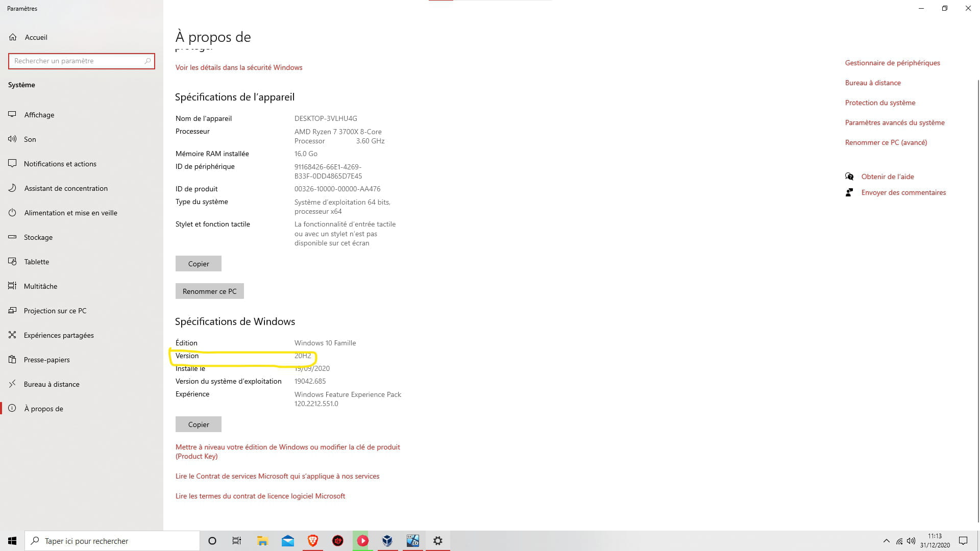This screenshot has width=980, height=551.
Task: Open Multitâche settings page
Action: tap(82, 286)
